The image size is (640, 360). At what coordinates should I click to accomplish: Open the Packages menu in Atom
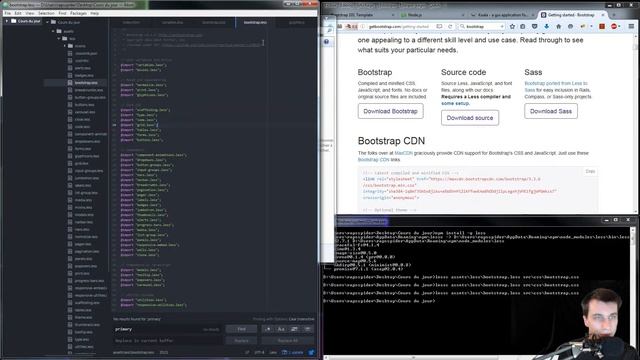coord(78,13)
